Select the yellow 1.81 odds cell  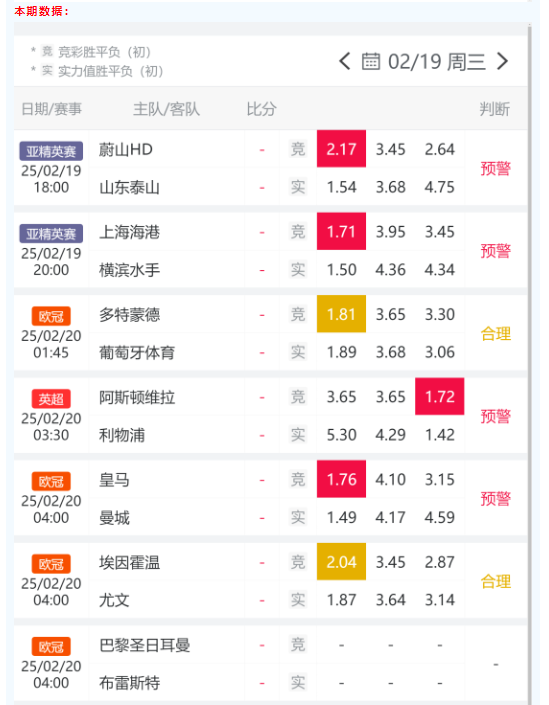(341, 314)
